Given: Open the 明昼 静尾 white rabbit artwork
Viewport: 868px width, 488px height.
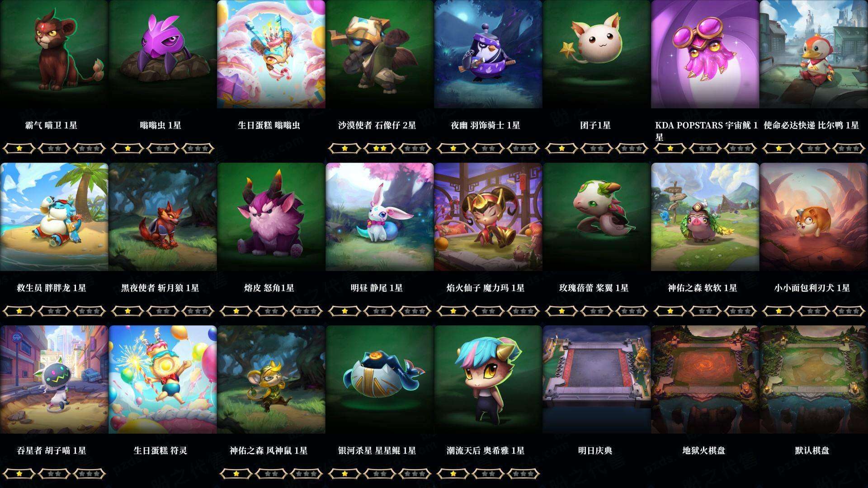Looking at the screenshot, I should point(380,217).
